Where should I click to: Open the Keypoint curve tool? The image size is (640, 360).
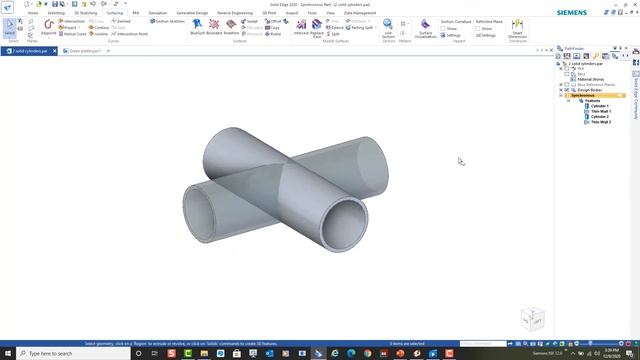point(49,27)
